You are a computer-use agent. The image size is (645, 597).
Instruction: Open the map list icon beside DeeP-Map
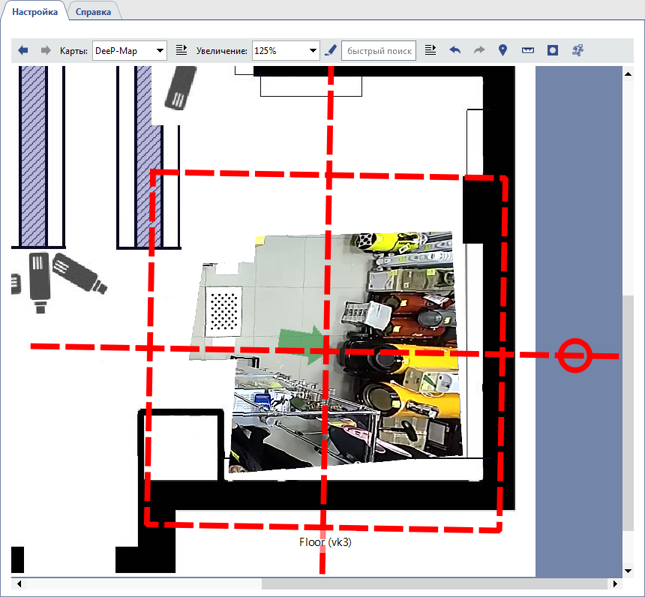coord(181,50)
